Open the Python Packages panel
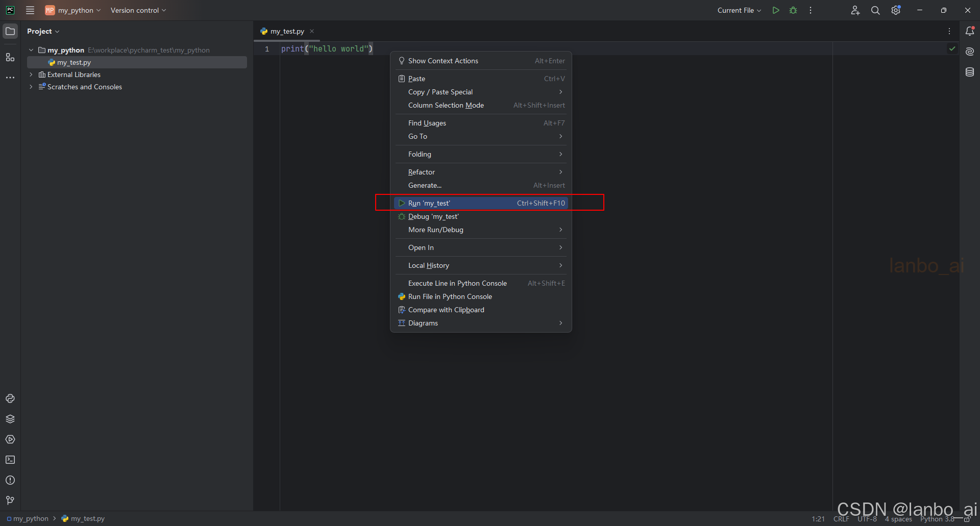The width and height of the screenshot is (980, 526). 10,419
